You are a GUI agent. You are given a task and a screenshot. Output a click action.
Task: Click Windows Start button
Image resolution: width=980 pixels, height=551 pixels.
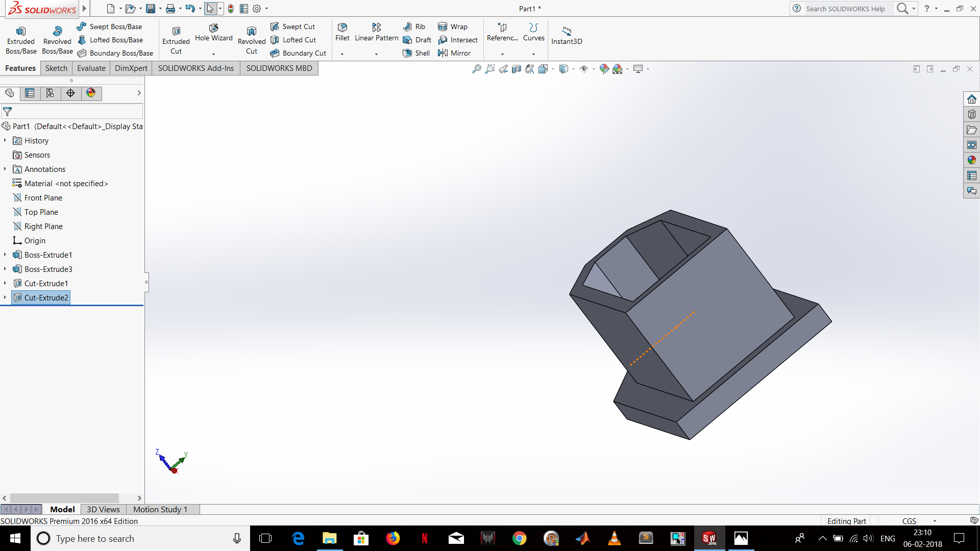click(15, 538)
